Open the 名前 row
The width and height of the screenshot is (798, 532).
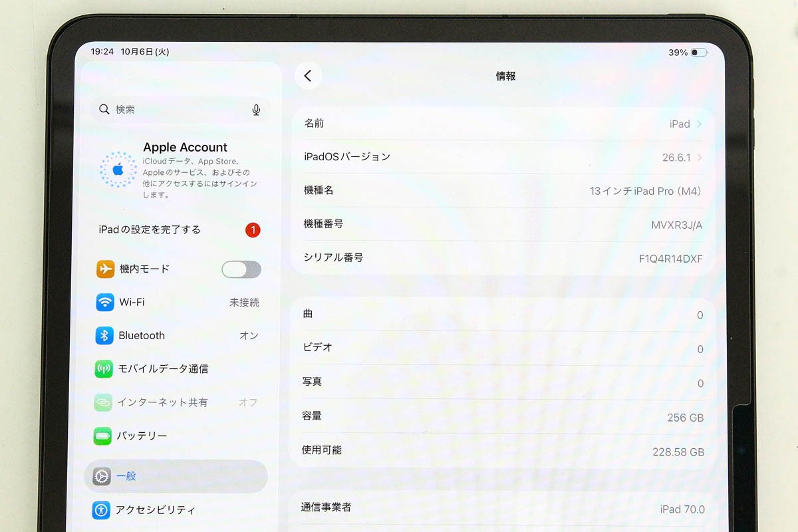503,124
